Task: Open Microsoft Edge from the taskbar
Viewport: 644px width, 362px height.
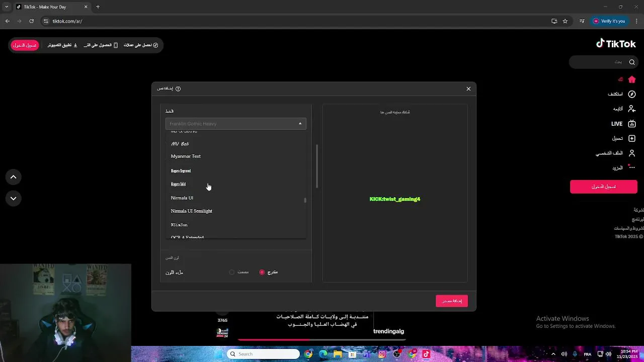Action: tap(323, 354)
